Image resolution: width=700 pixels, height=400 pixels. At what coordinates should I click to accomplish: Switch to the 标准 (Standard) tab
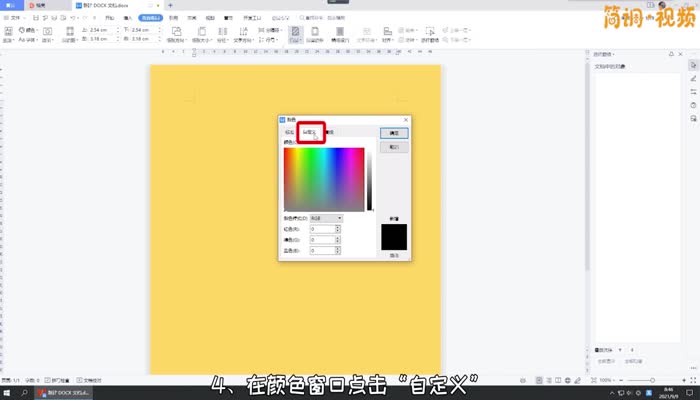290,132
